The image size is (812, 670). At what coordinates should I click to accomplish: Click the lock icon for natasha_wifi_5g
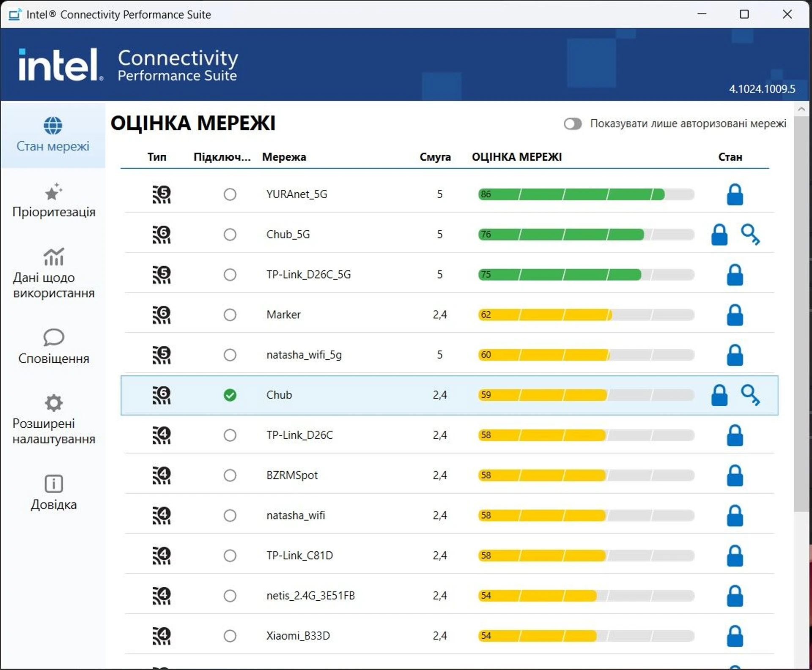pyautogui.click(x=735, y=355)
